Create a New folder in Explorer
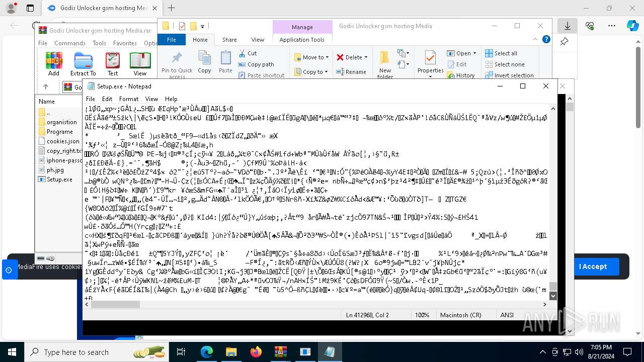The height and width of the screenshot is (362, 644). 385,65
